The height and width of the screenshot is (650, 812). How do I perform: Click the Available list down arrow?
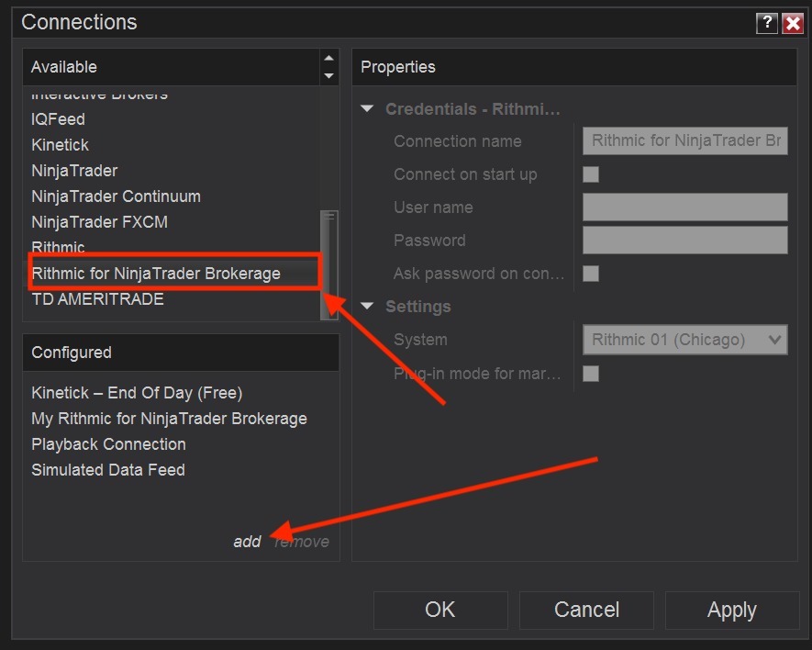click(x=328, y=75)
